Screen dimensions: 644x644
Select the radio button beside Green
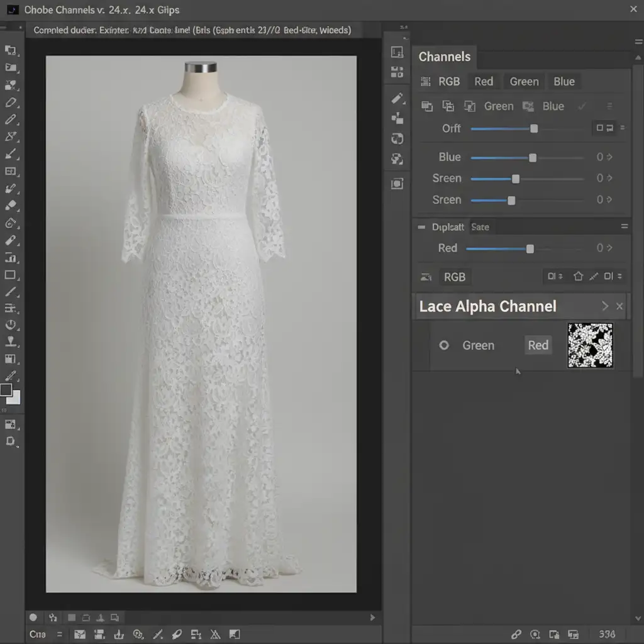point(444,345)
